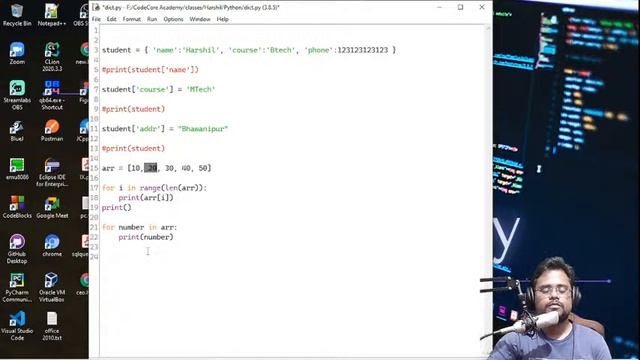Viewport: 640px width, 360px height.
Task: Close the dict.py IDLE window
Action: pyautogui.click(x=482, y=7)
